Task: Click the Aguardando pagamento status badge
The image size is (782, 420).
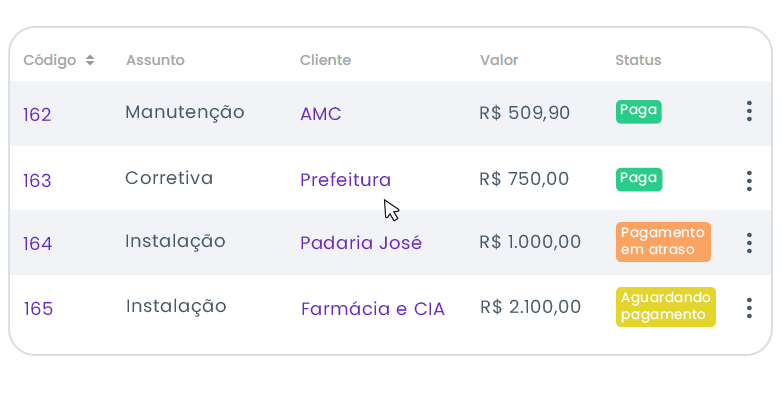Action: pos(665,306)
